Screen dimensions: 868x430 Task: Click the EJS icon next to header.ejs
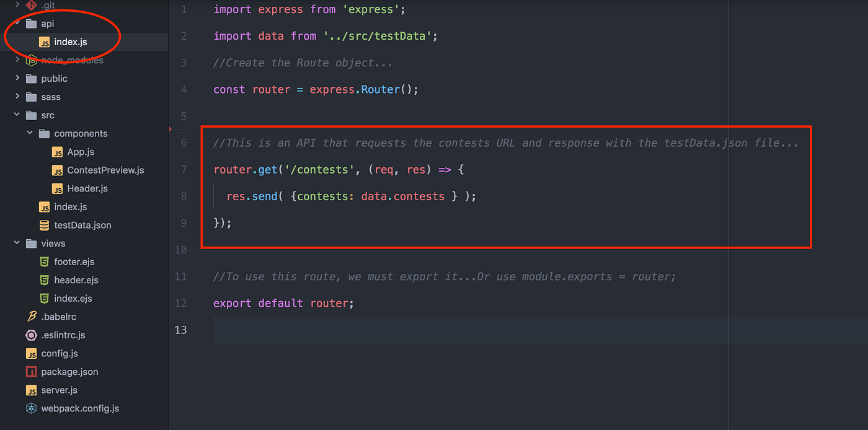pos(44,280)
